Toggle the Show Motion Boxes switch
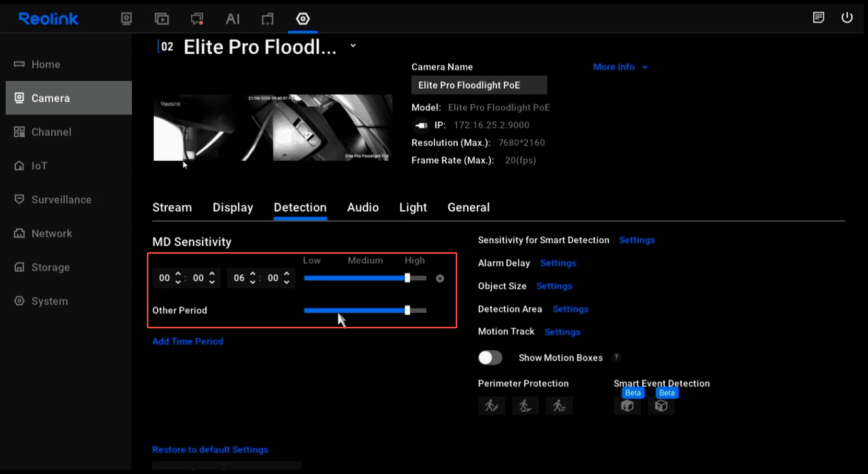Screen dimensions: 868x474 490,358
